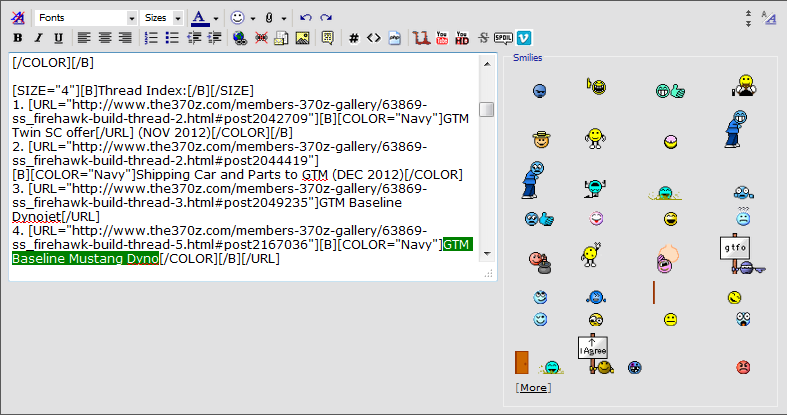Click the Remove Text Formatting icon
Image resolution: width=787 pixels, height=415 pixels.
pos(18,18)
